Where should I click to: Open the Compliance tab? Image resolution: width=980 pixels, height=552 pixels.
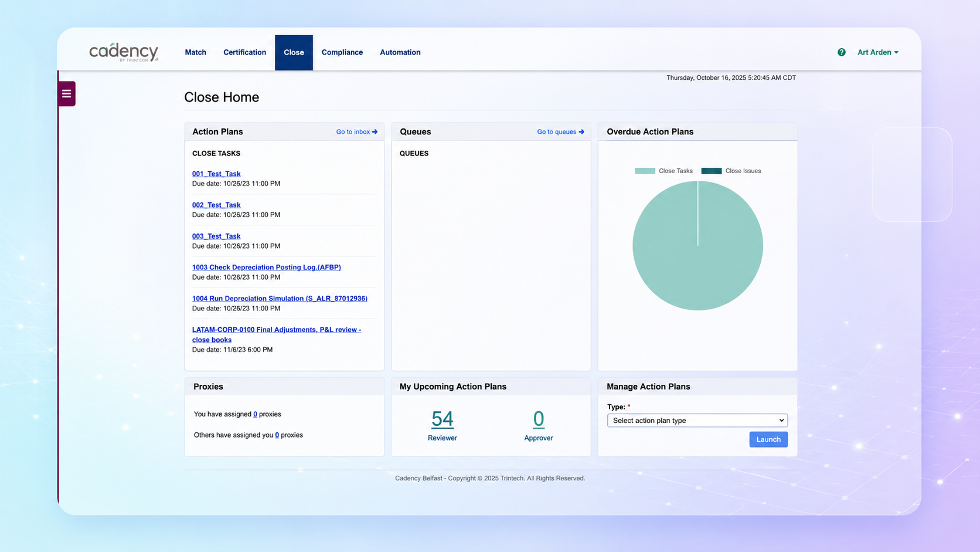click(x=342, y=52)
